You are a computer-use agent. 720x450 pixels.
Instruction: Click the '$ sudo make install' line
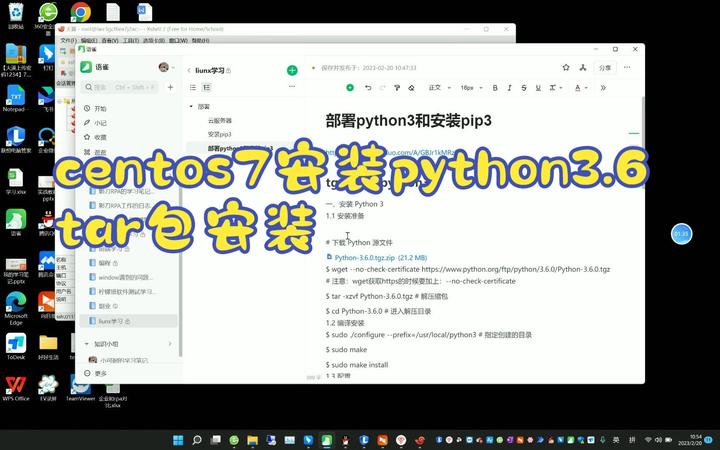(357, 365)
